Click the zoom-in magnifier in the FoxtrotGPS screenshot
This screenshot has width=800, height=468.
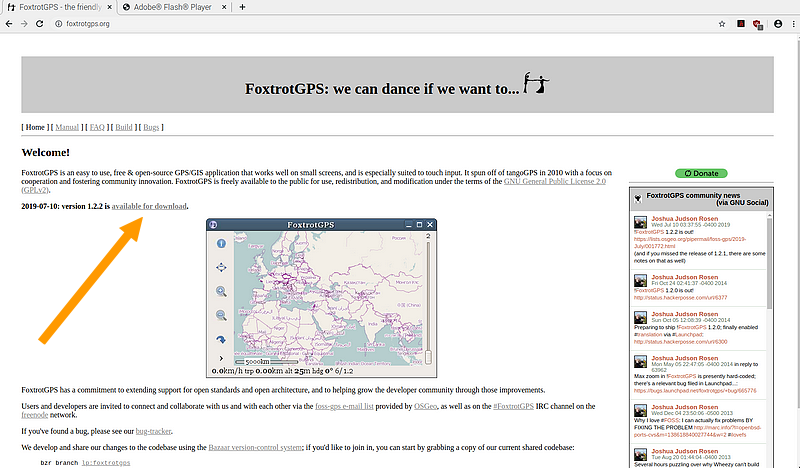coord(221,291)
